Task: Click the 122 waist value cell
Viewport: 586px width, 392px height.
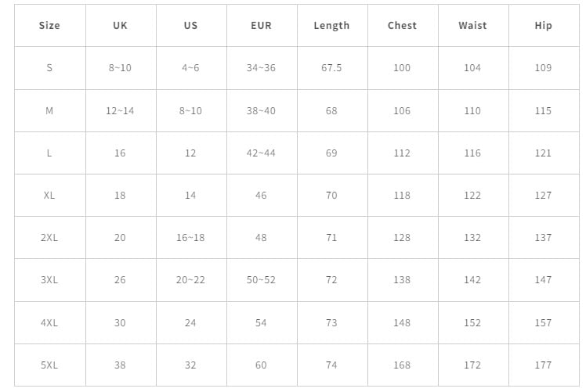Action: 472,196
